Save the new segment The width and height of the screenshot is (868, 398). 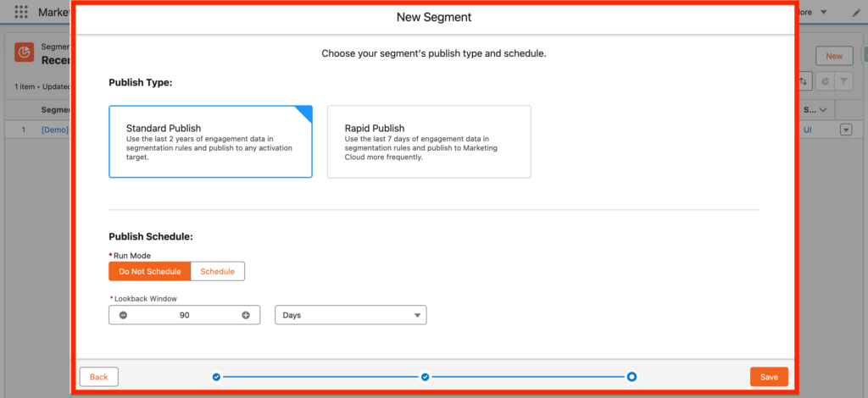coord(769,377)
